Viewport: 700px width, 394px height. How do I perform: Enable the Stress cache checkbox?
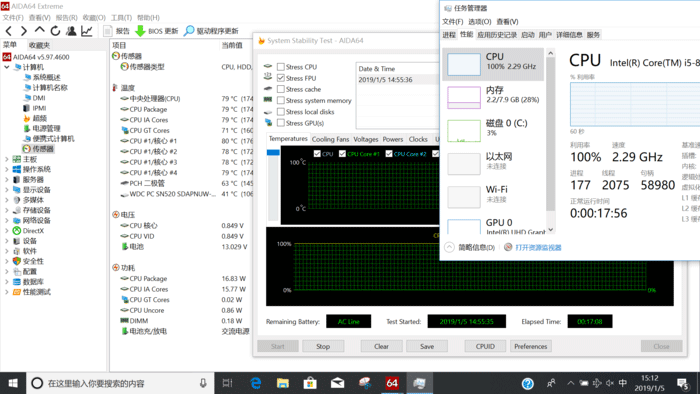pos(280,89)
